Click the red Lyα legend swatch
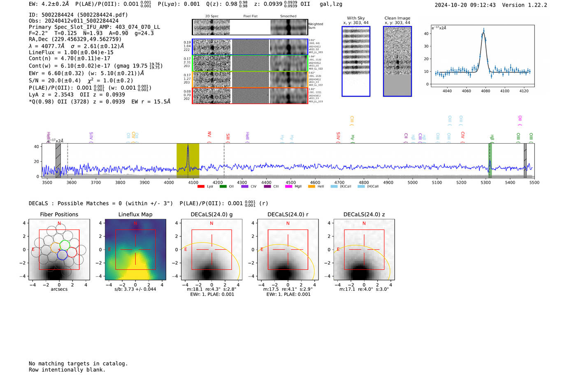 201,186
